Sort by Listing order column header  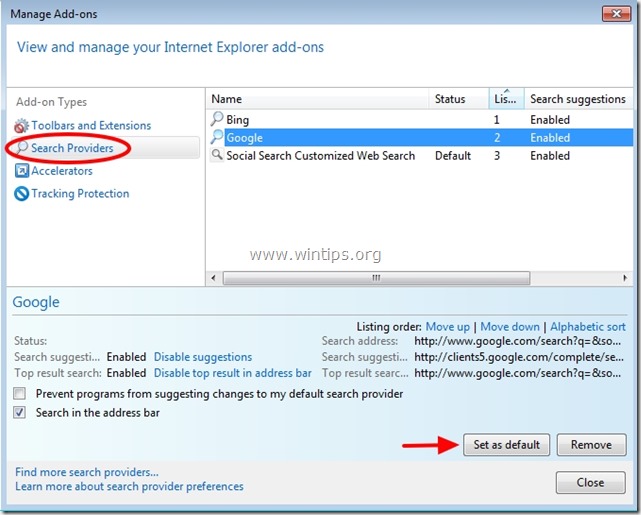tap(507, 99)
